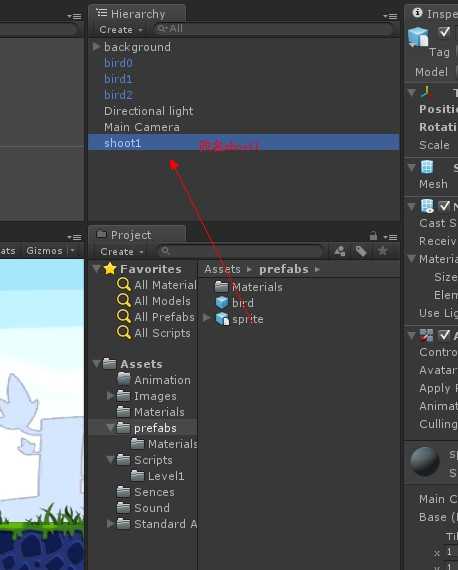Collapse the Assets root folder
Screen dimensions: 458x570
97,364
